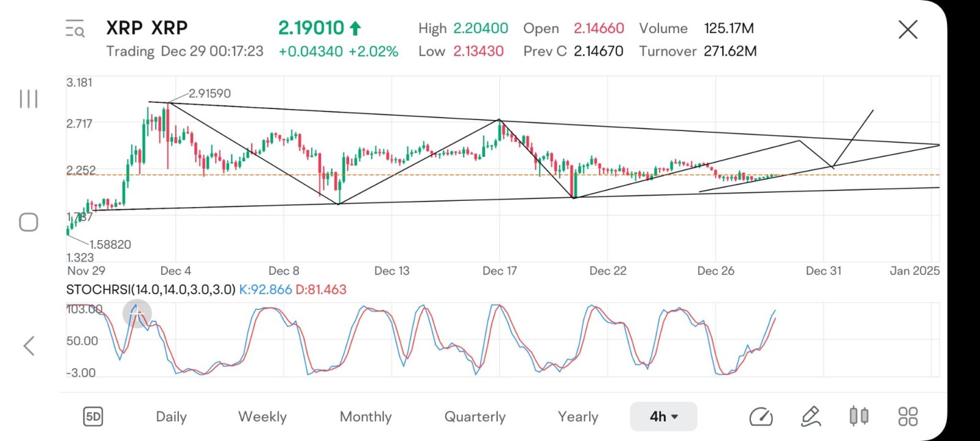Click the 2.91590 high price label
This screenshot has width=980, height=441.
point(209,94)
